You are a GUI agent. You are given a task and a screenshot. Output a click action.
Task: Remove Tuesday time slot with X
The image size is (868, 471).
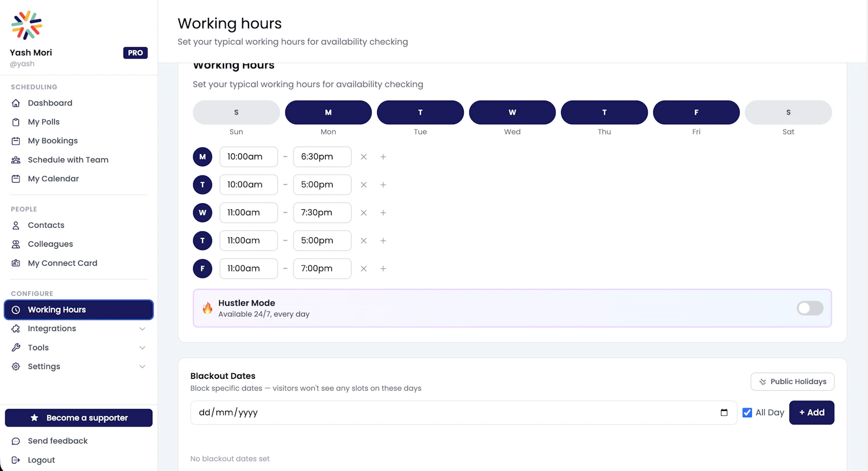pyautogui.click(x=363, y=185)
